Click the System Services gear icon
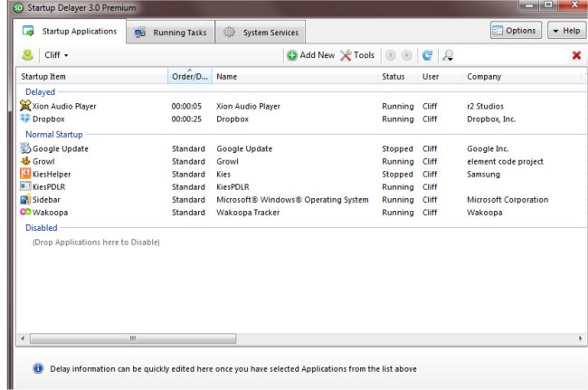Viewport: 588px width, 390px height. coord(229,33)
